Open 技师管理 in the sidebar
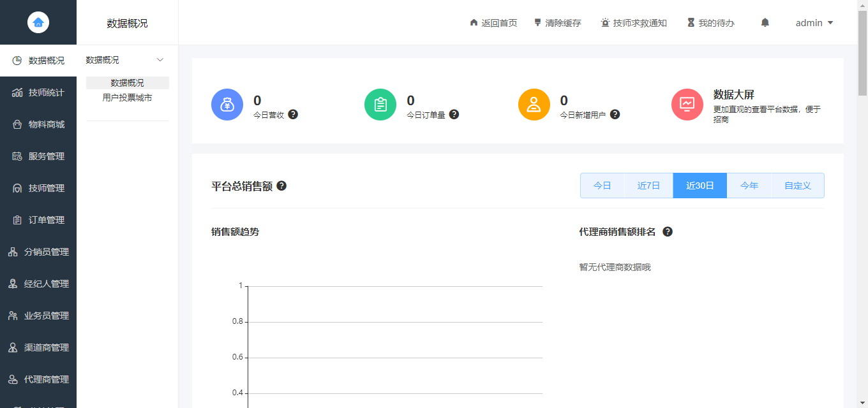 point(38,188)
